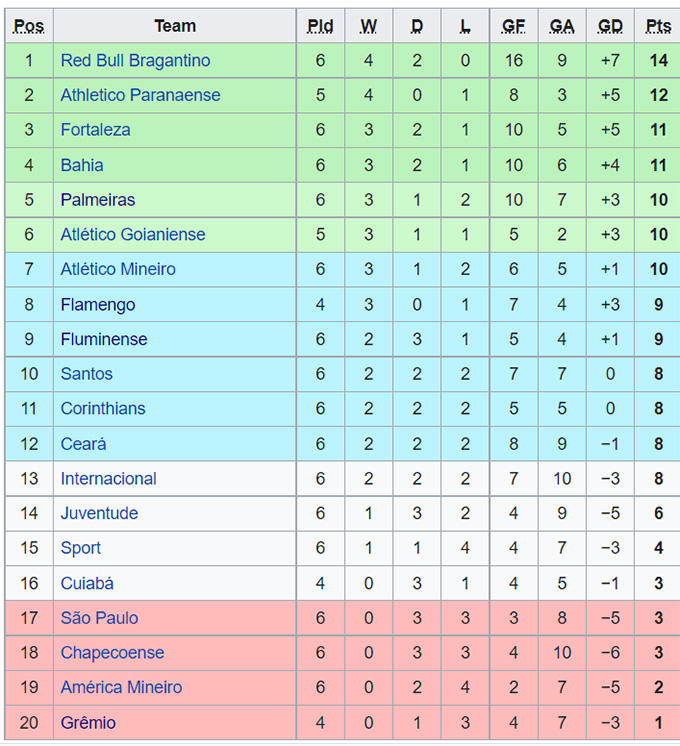Screen dimensions: 680x746
Task: Open the Ceará team link
Action: pos(83,444)
